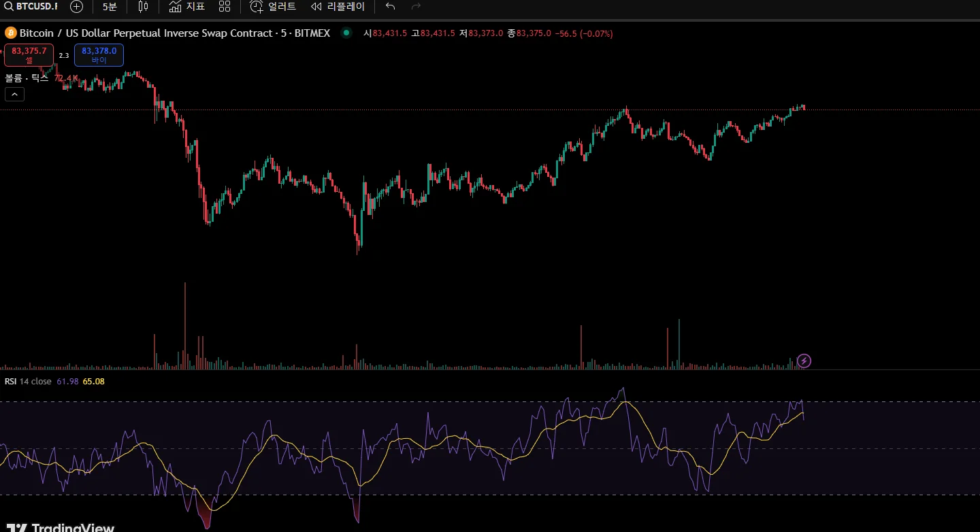The width and height of the screenshot is (980, 532).
Task: Redo the last chart action
Action: [x=416, y=7]
